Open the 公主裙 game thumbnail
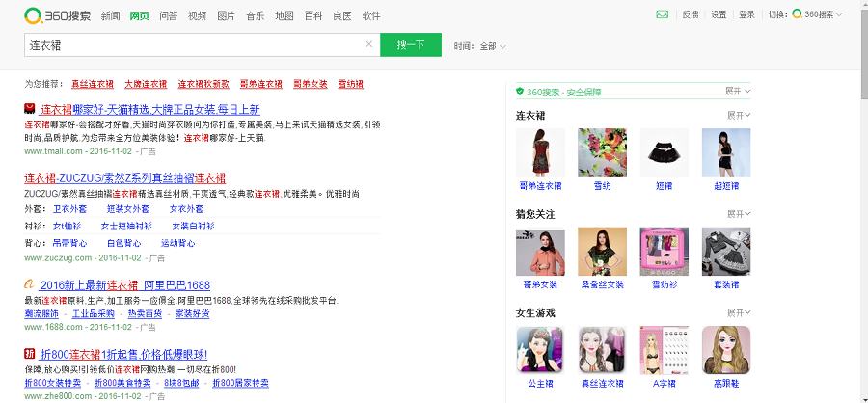The image size is (868, 403). click(x=540, y=351)
